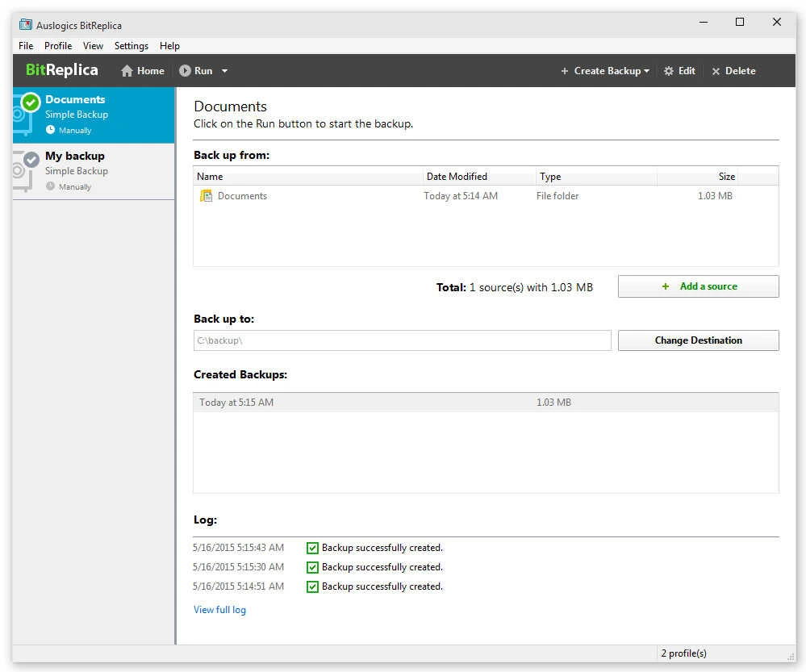Open the Profile menu
Screen dimensions: 806x672
(58, 46)
